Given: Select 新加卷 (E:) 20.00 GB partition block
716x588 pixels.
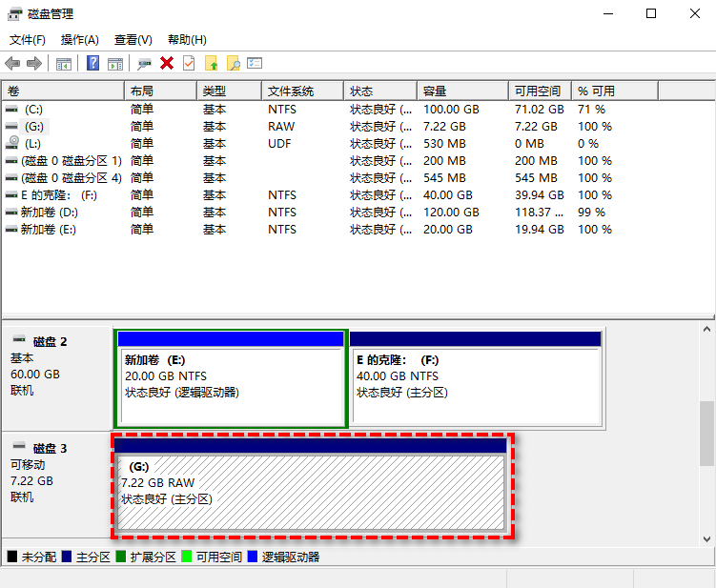Looking at the screenshot, I should [x=231, y=379].
